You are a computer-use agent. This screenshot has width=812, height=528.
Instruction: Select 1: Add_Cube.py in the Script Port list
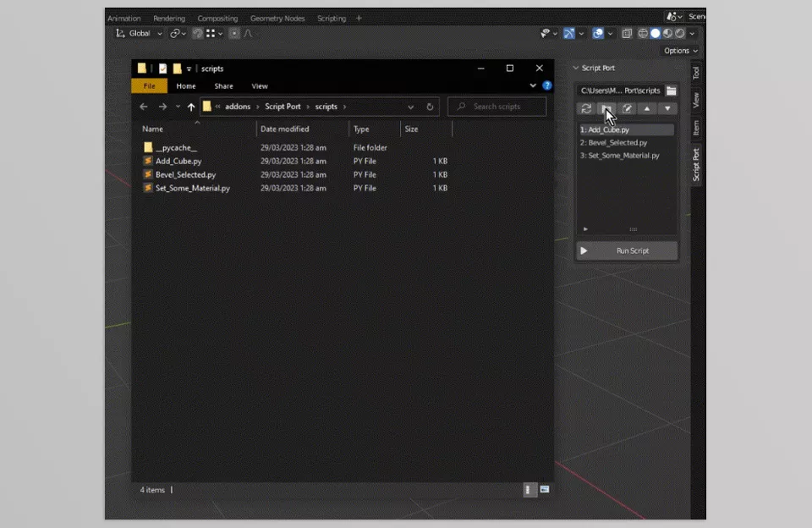point(626,129)
